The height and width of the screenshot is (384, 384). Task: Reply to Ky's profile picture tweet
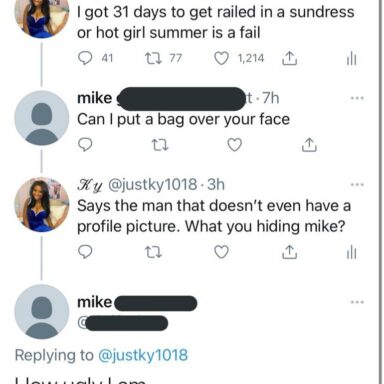pos(85,252)
